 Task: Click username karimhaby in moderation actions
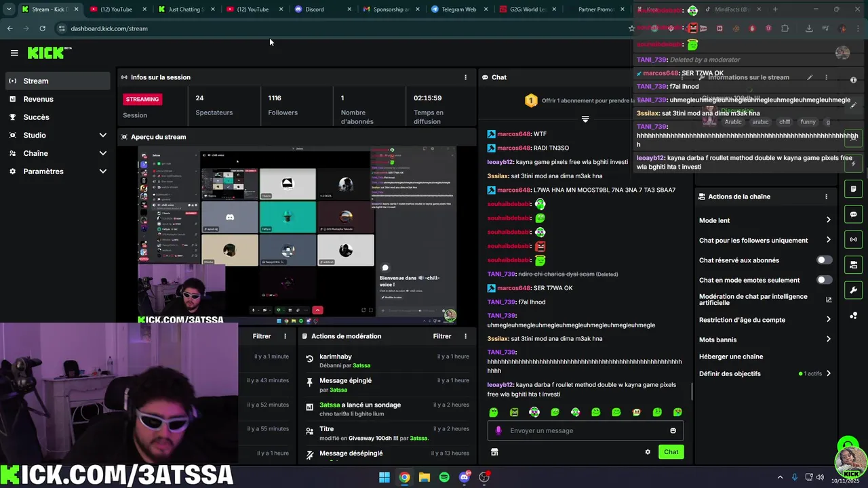click(336, 357)
